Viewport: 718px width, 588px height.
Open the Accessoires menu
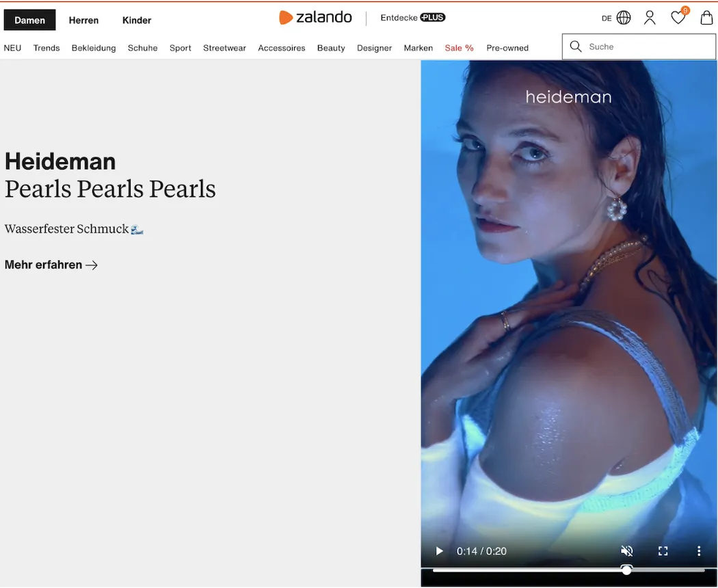coord(282,48)
